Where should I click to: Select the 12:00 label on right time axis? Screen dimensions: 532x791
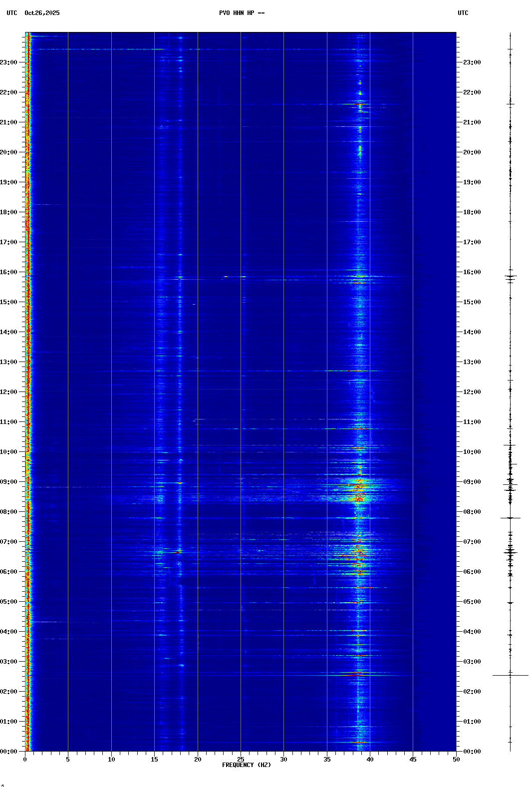472,392
